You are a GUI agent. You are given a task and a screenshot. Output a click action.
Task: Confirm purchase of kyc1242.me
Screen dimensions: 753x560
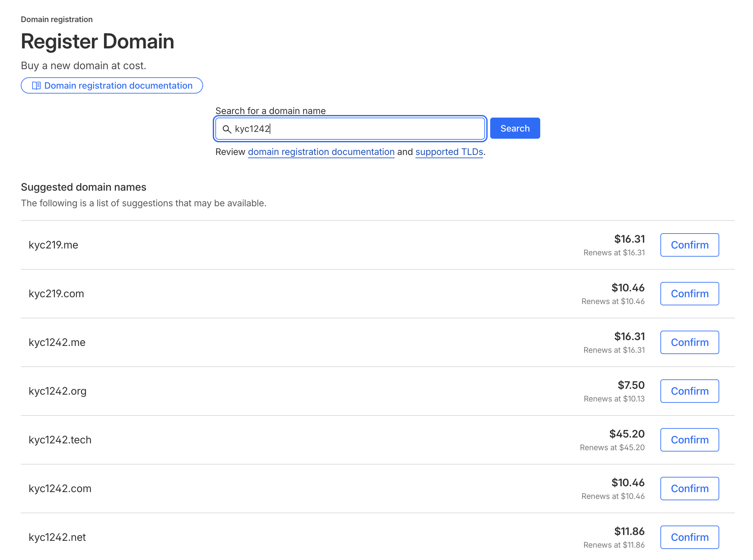pyautogui.click(x=689, y=342)
